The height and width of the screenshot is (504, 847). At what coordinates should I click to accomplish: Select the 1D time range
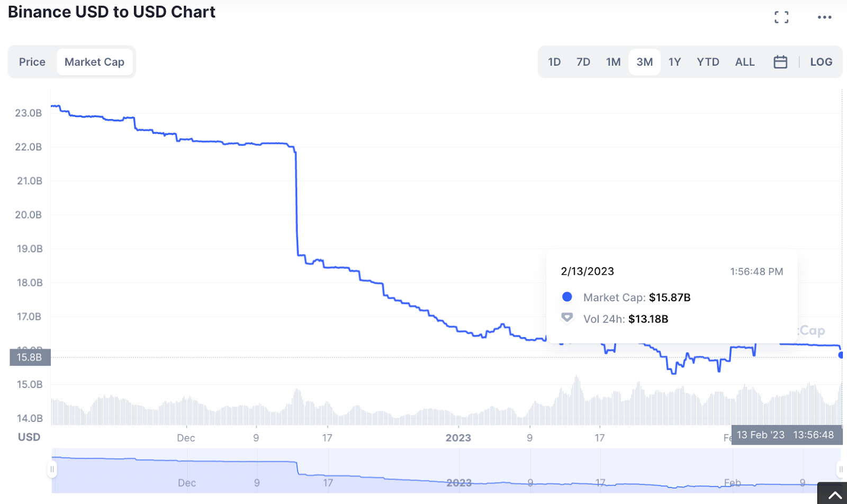click(x=554, y=62)
